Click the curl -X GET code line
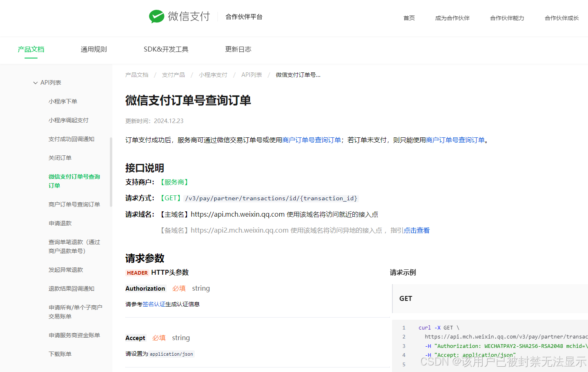This screenshot has width=588, height=372. click(x=439, y=328)
